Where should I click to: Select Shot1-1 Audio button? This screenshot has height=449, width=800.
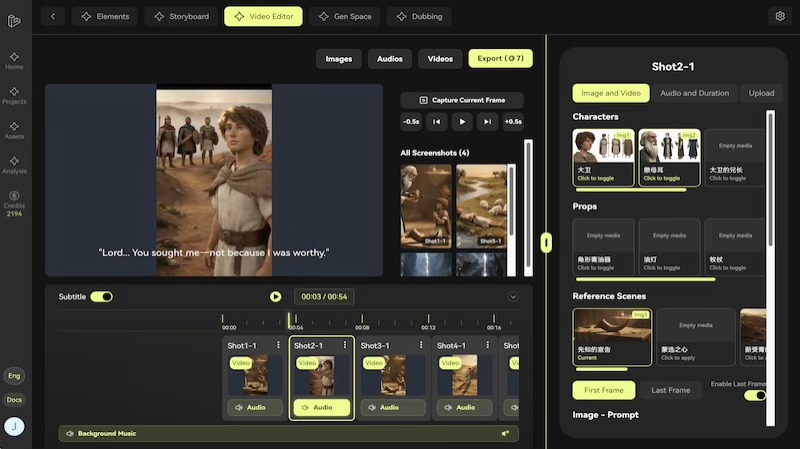(x=255, y=407)
